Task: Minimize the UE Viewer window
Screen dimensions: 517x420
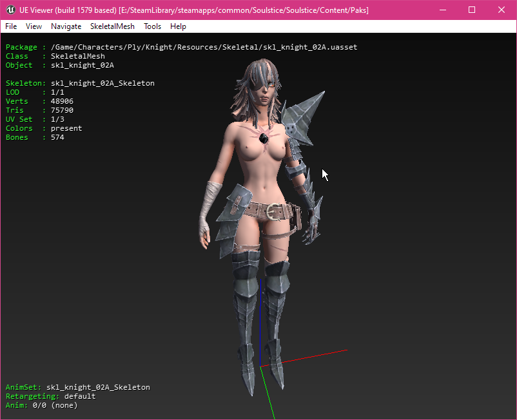Action: [443, 10]
